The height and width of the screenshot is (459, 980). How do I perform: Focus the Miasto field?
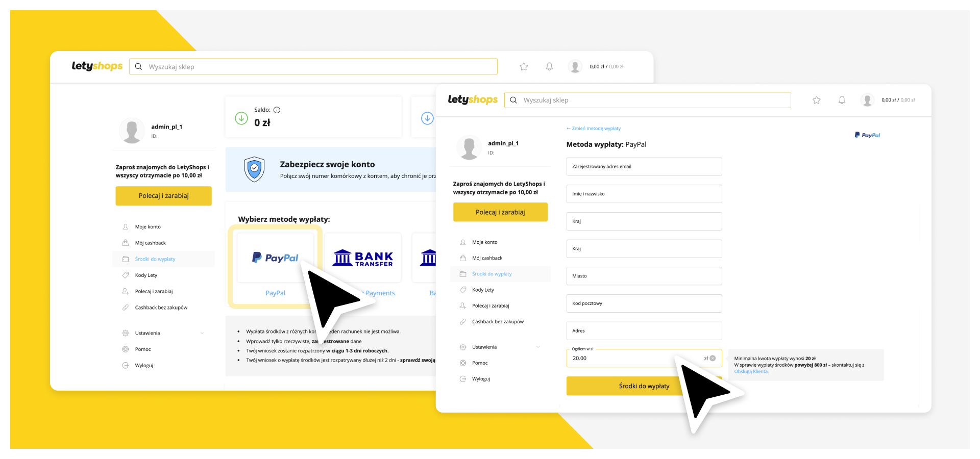[644, 276]
